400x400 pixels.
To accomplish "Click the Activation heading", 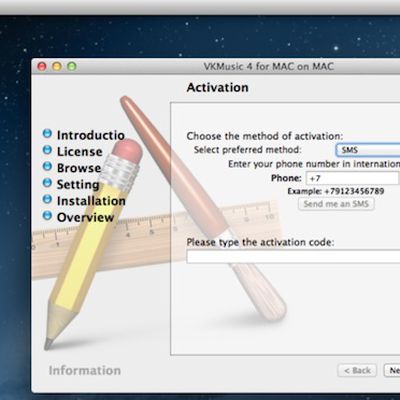I will click(217, 87).
